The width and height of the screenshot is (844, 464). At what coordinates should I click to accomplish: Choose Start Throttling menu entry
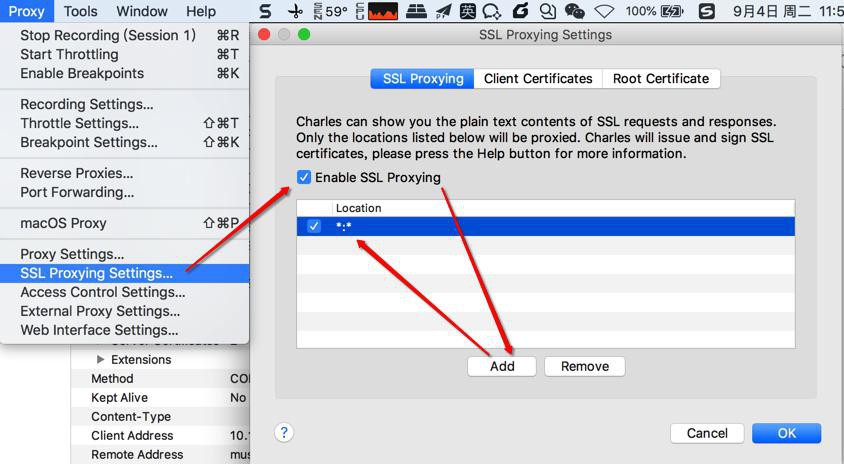point(124,54)
